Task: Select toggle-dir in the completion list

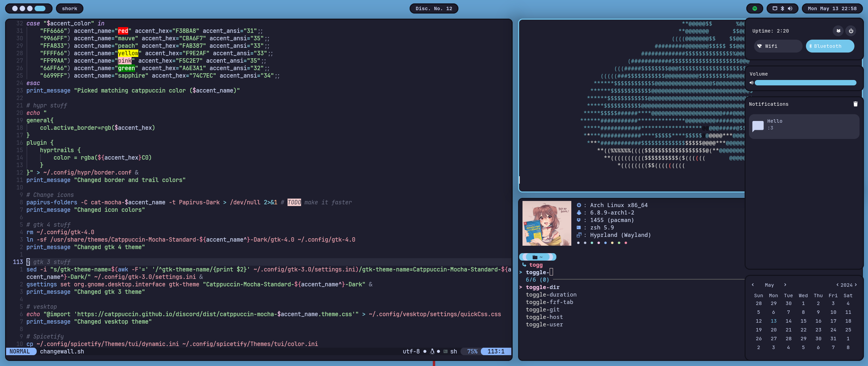Action: 542,287
